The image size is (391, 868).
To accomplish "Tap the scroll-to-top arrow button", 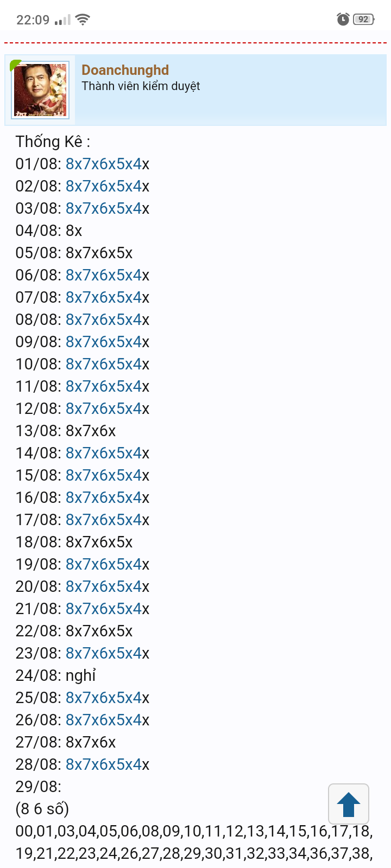I will coord(349,804).
